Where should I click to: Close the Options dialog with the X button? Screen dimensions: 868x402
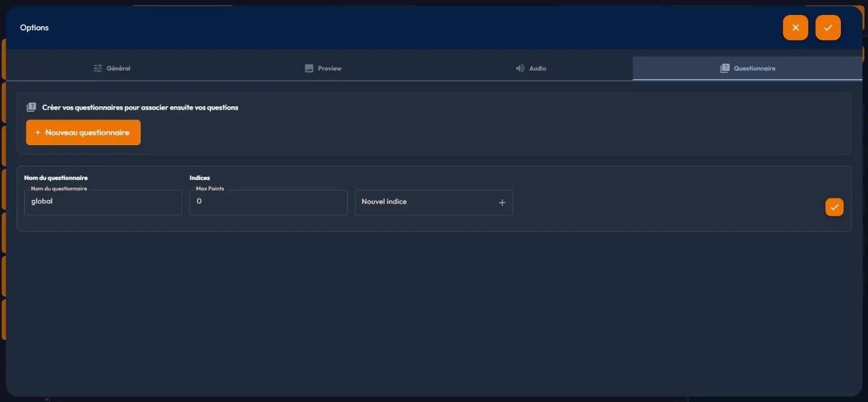pyautogui.click(x=795, y=28)
